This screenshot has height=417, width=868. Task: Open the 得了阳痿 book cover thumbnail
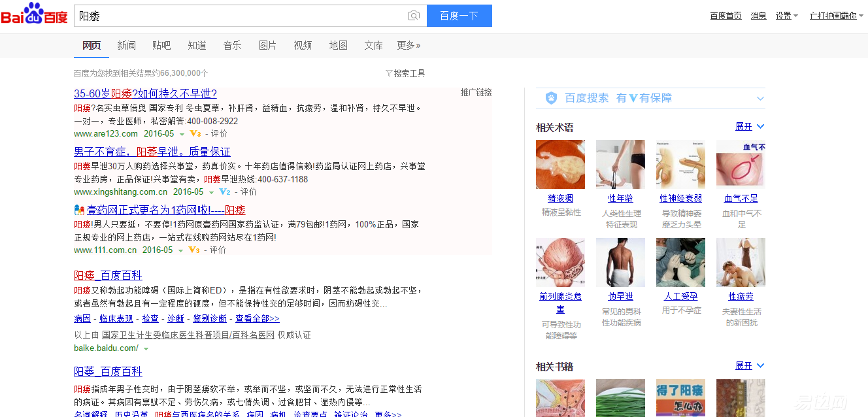(680, 398)
